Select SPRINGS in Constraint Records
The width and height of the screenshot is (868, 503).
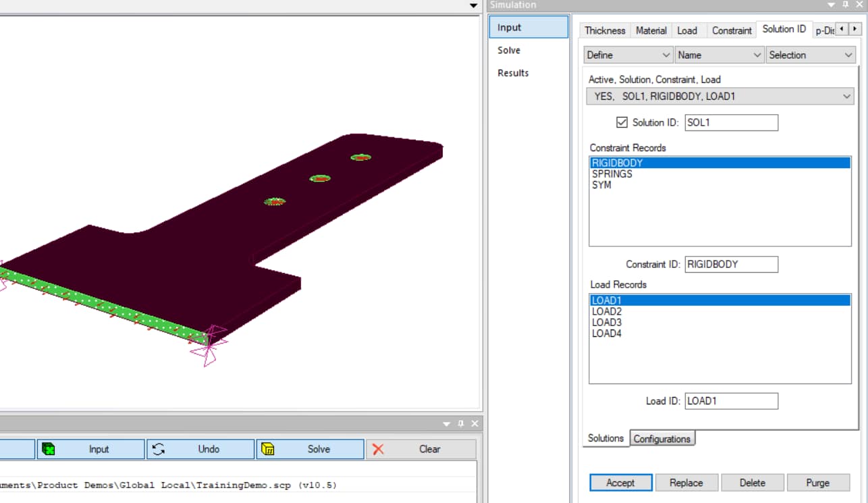[x=613, y=174]
